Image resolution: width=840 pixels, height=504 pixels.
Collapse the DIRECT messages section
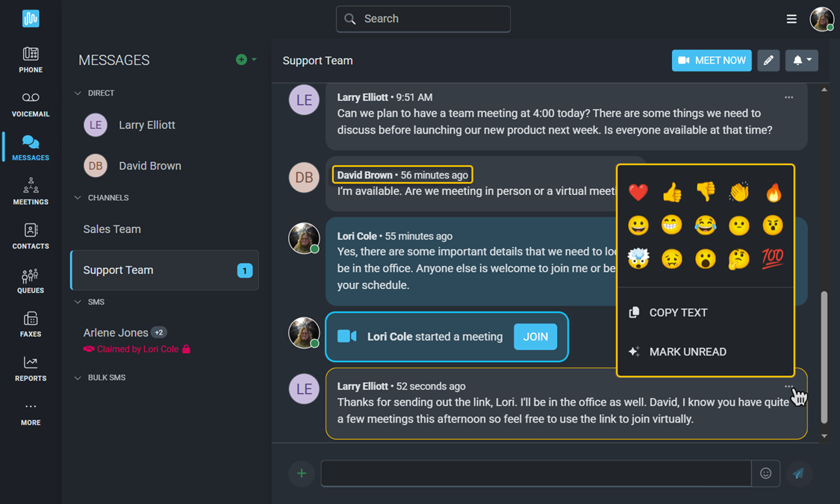coord(78,93)
